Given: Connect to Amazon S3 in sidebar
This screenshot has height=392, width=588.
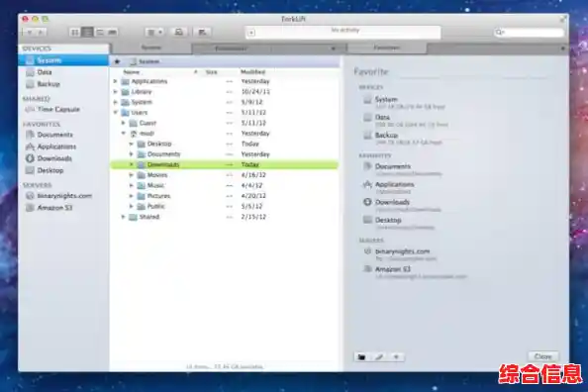Looking at the screenshot, I should [63, 208].
